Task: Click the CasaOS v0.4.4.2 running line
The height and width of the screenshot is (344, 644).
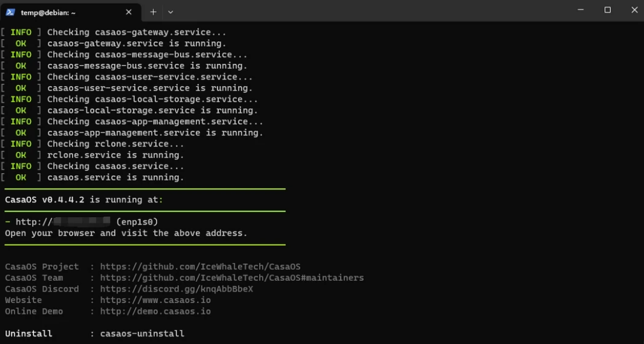Action: point(84,200)
